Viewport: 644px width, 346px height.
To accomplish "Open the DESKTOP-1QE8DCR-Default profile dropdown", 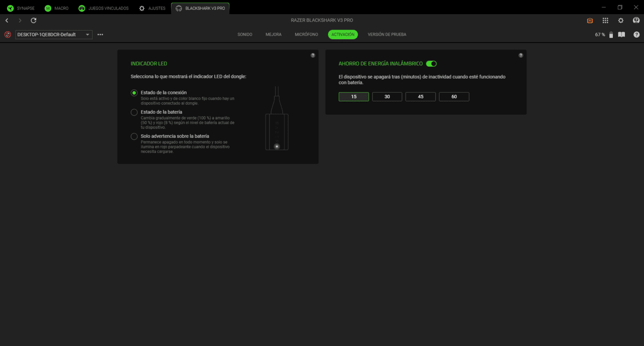I will [x=54, y=35].
